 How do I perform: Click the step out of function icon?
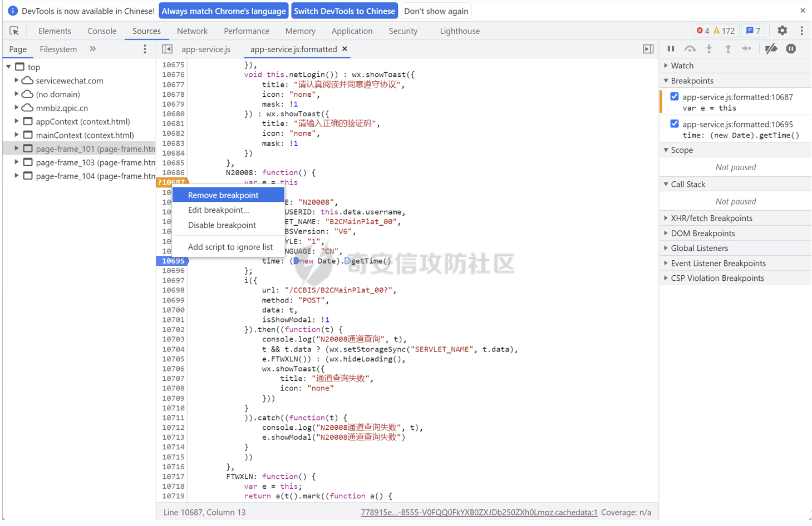[728, 49]
